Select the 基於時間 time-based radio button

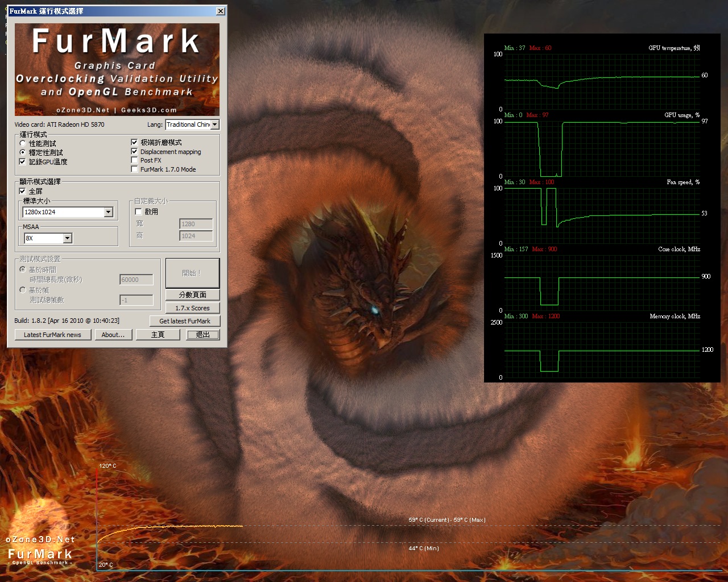(23, 269)
